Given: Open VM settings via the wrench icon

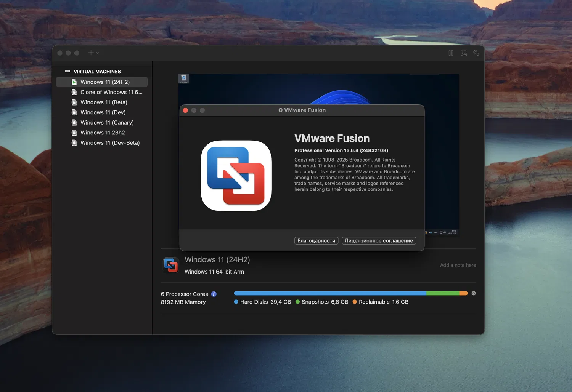Looking at the screenshot, I should point(476,53).
